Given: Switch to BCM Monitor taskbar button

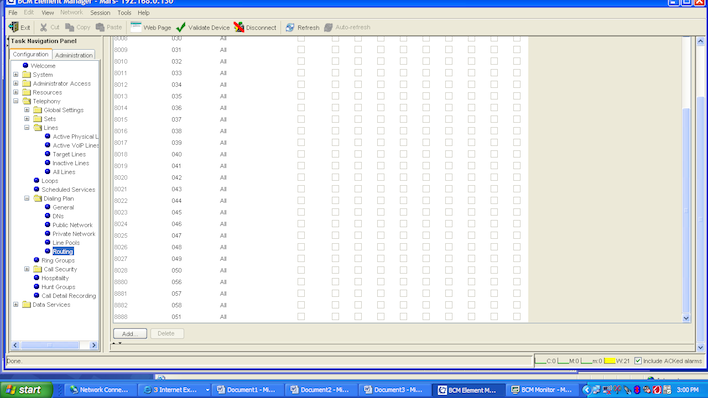Looking at the screenshot, I should 541,390.
